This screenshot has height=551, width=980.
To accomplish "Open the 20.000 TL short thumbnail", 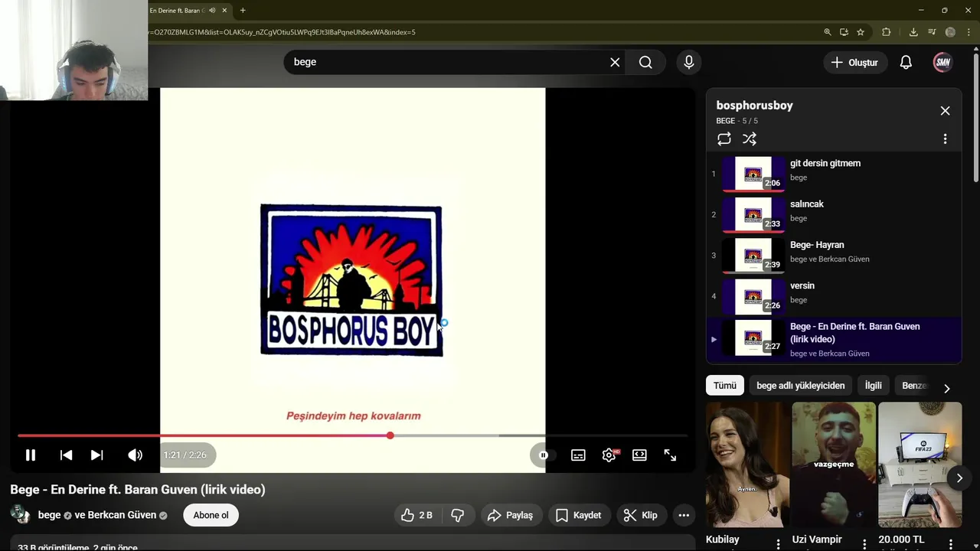I will point(920,465).
